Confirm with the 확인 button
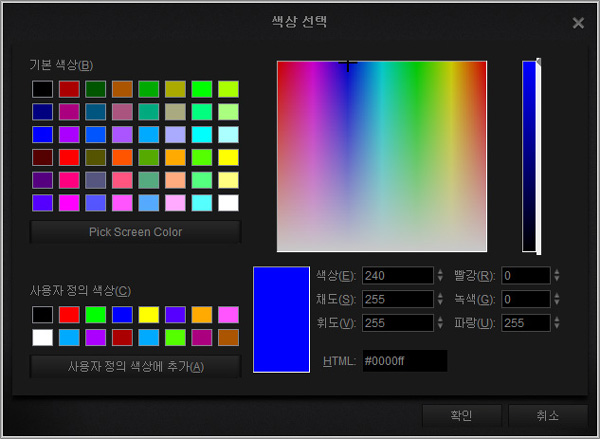 pos(461,415)
